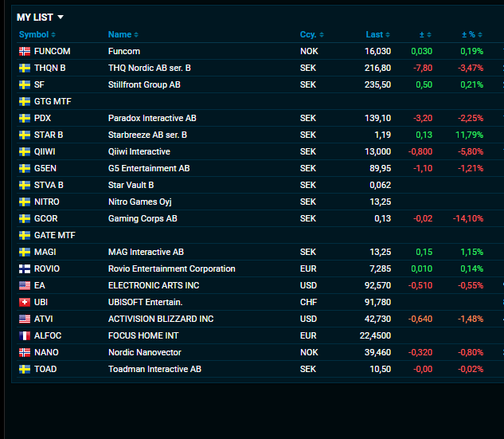
Task: Click last price 7,285 for Rovio
Action: click(381, 268)
